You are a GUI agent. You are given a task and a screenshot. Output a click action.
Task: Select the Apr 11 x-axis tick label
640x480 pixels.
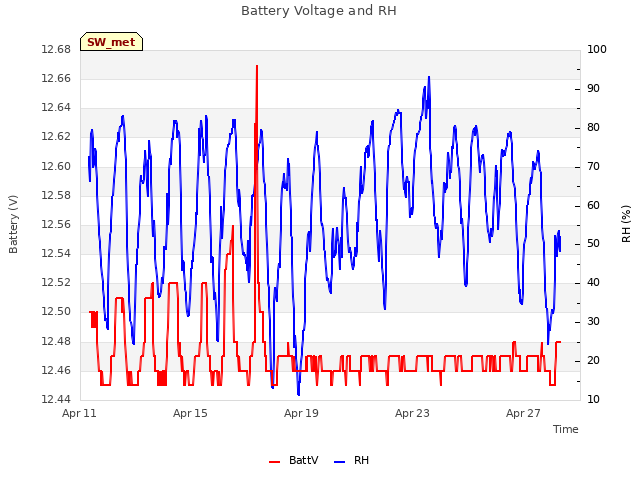click(79, 413)
